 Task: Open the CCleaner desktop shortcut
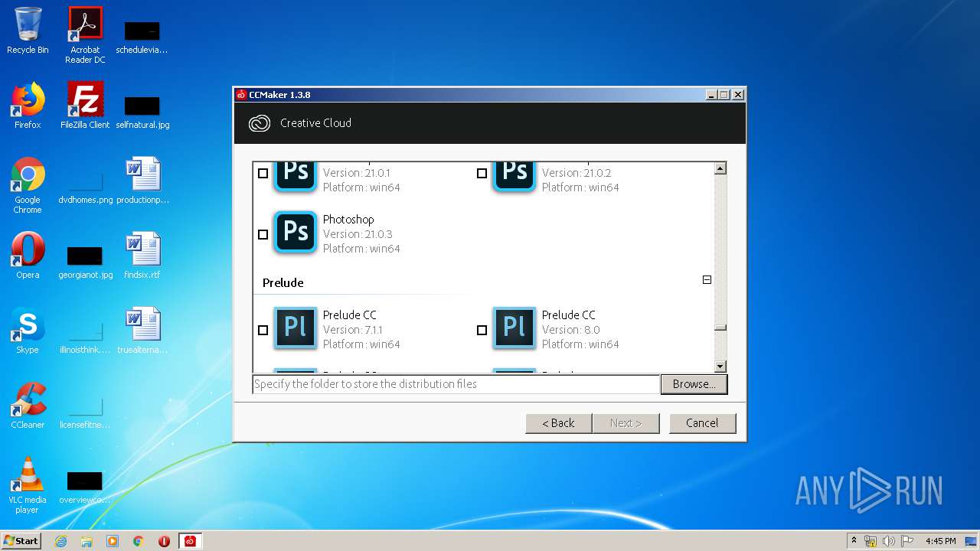click(x=28, y=406)
